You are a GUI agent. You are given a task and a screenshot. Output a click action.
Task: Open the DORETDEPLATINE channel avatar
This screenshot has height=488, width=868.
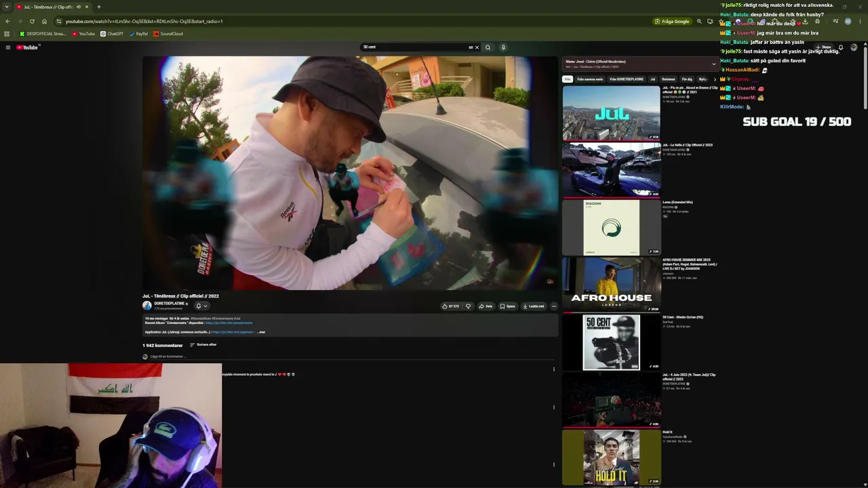pos(147,306)
